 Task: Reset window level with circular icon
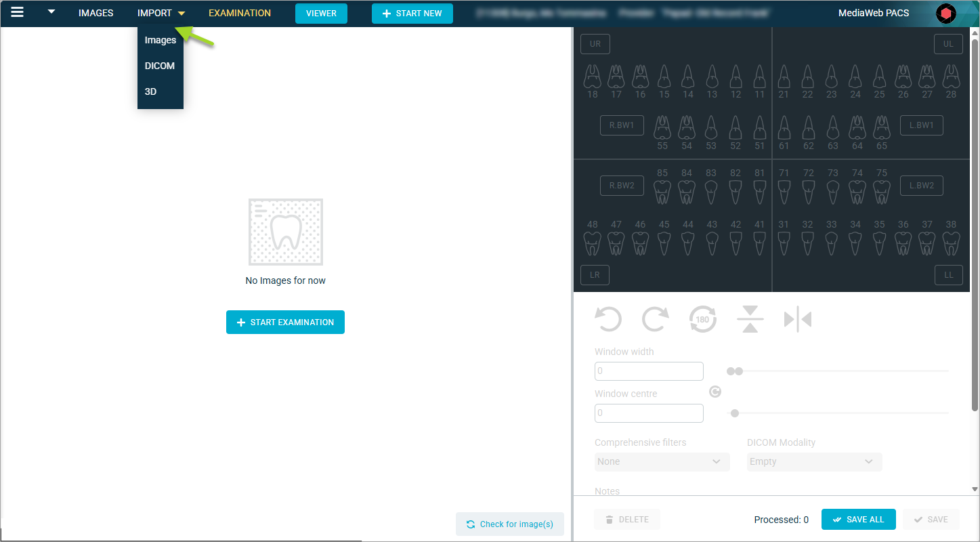point(715,392)
